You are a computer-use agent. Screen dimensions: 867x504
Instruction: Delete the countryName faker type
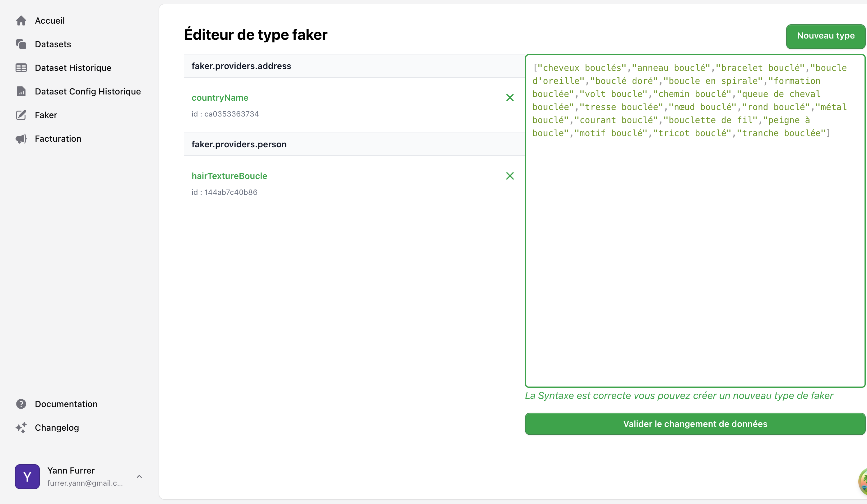510,98
